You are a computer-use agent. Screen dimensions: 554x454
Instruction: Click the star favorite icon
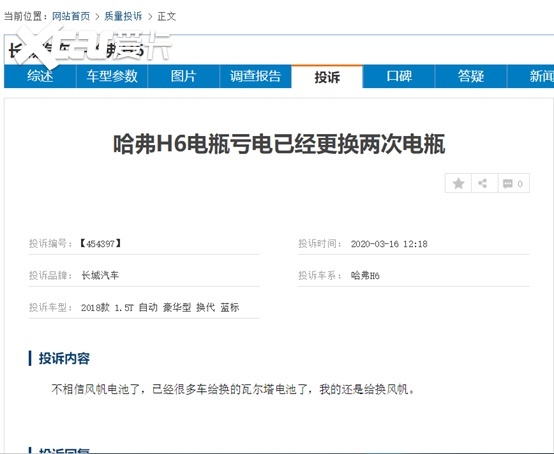point(458,183)
